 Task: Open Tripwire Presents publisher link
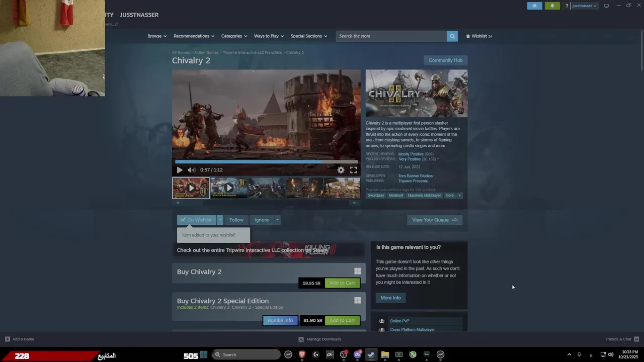pyautogui.click(x=413, y=181)
